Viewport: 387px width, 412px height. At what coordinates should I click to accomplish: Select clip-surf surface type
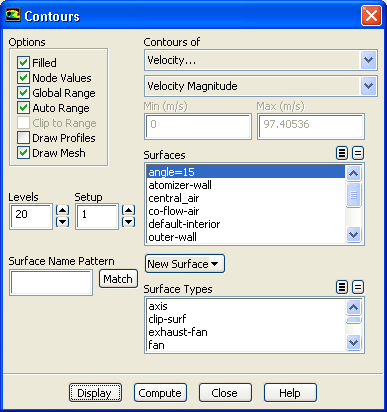[246, 319]
